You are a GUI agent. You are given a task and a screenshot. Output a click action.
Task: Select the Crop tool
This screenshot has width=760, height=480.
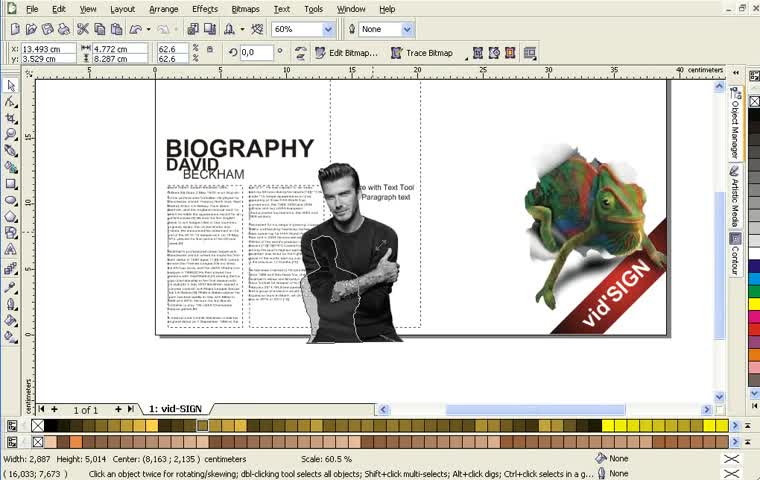11,118
